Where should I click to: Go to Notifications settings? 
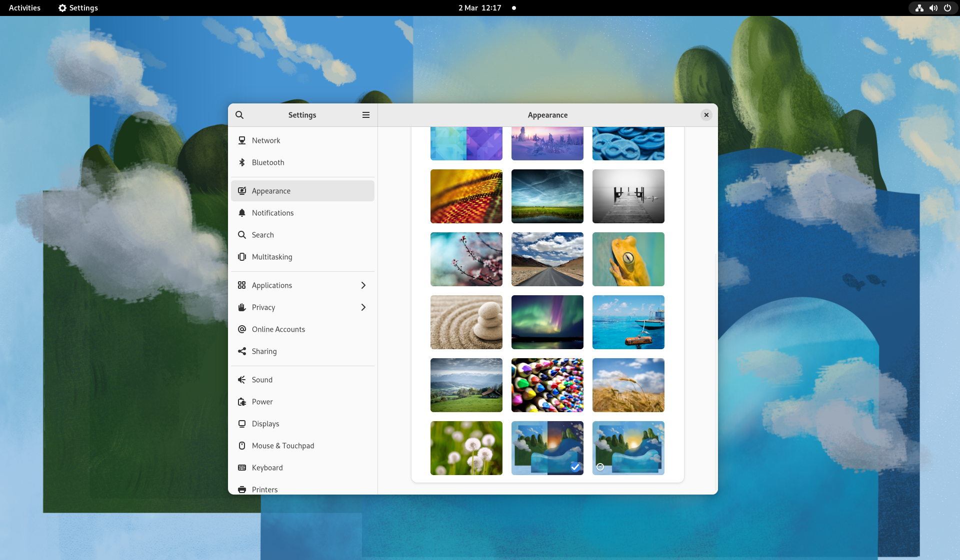302,213
